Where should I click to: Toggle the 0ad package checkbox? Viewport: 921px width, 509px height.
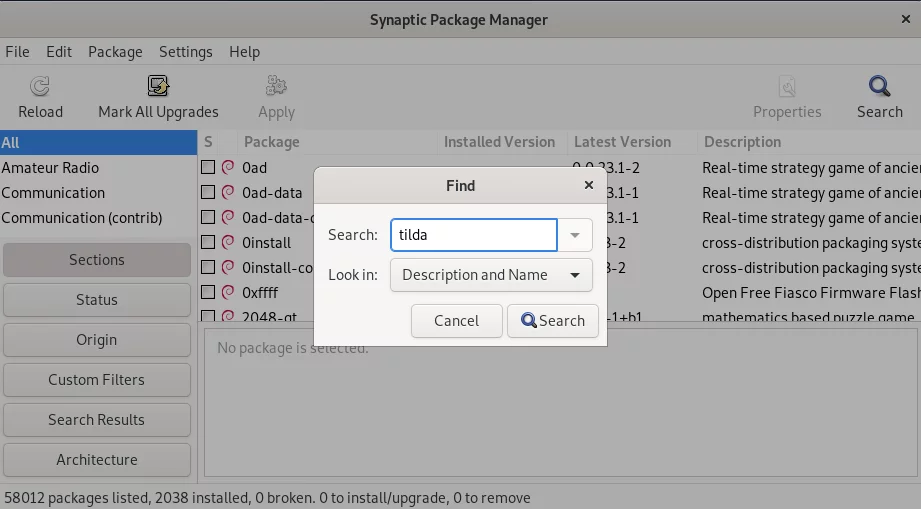[208, 167]
